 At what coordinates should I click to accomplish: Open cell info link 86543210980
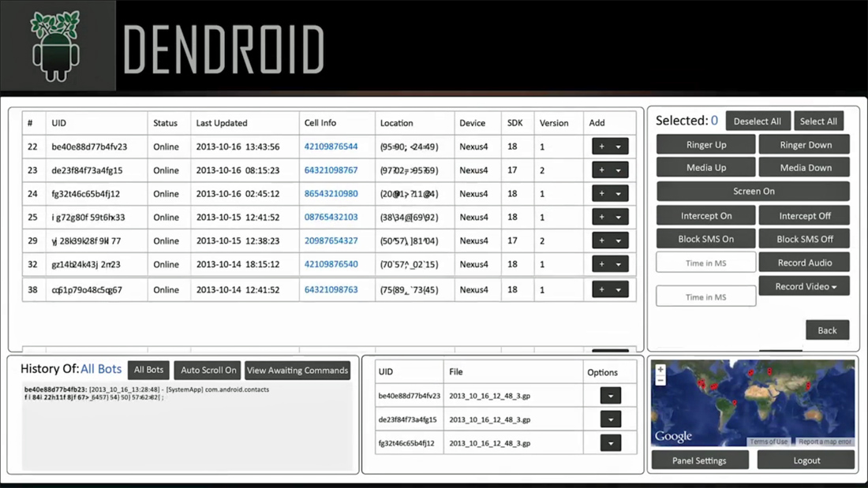pyautogui.click(x=331, y=194)
